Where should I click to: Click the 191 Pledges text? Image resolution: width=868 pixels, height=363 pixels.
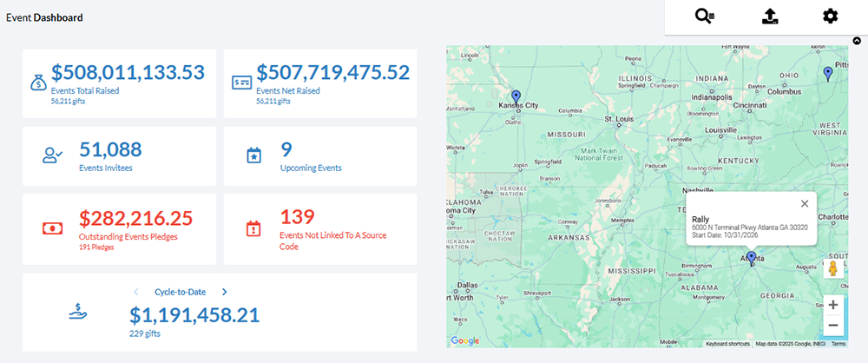[x=96, y=247]
